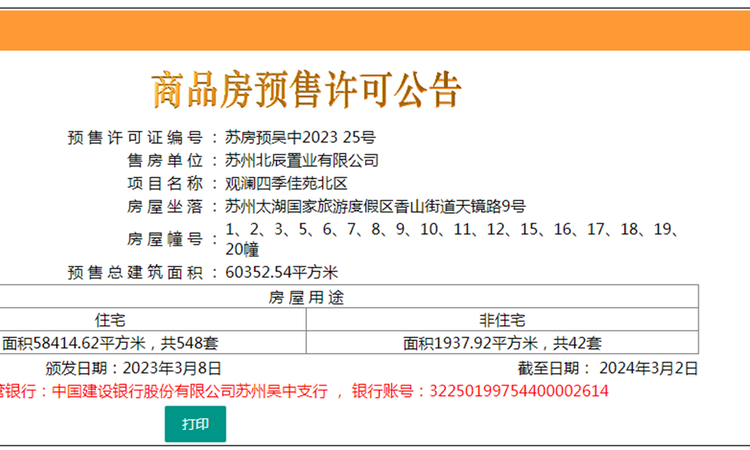Select total area 60352.54平方米

click(282, 272)
